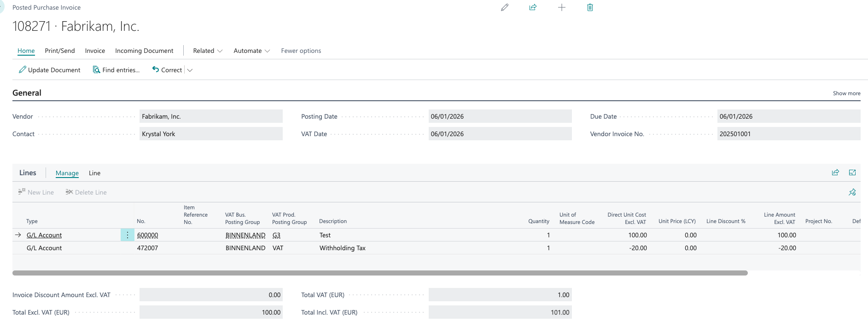Click Line Discount % column header
Viewport: 868px width, 333px height.
pos(726,221)
